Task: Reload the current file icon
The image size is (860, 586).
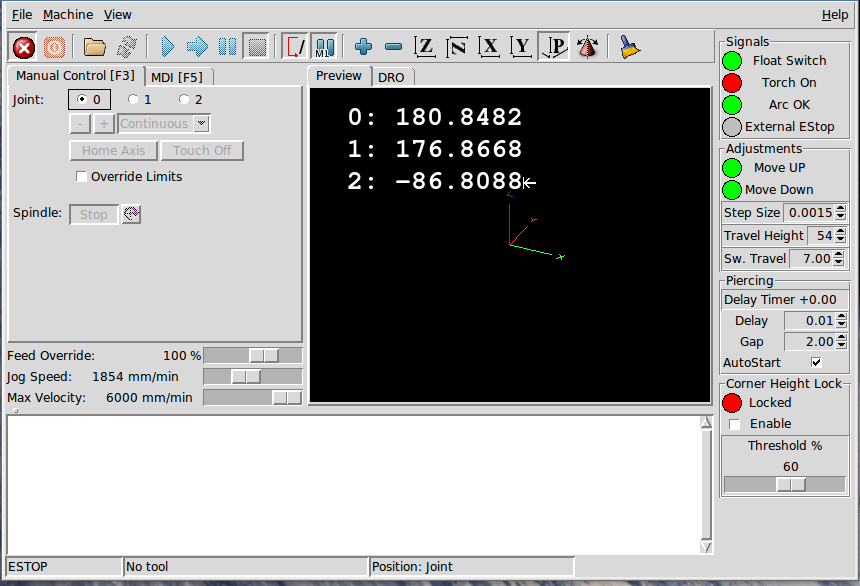Action: [126, 47]
